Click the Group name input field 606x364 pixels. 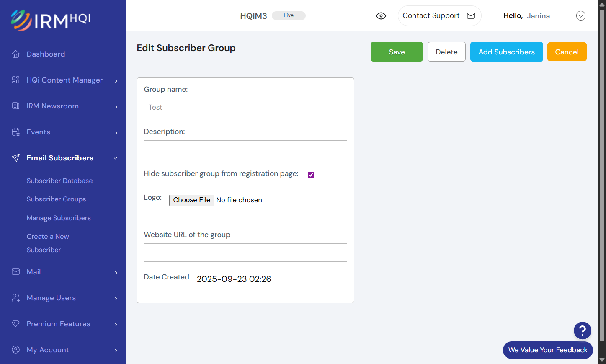pos(245,107)
